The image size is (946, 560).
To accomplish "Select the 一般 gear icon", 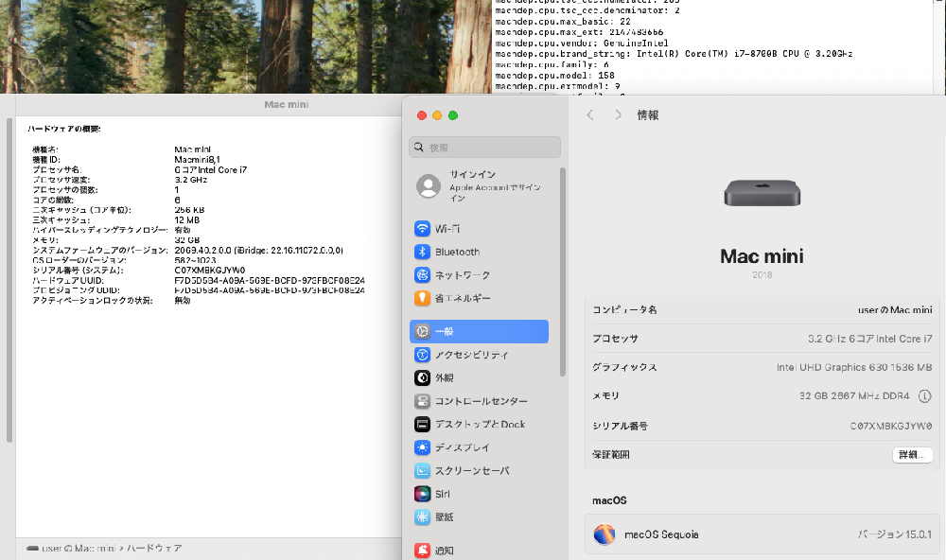I will point(422,331).
